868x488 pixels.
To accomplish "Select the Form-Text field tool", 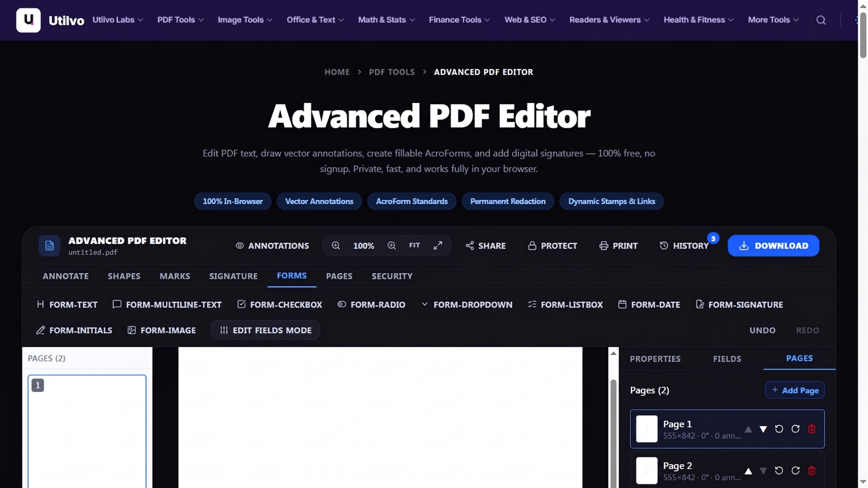I will [67, 304].
